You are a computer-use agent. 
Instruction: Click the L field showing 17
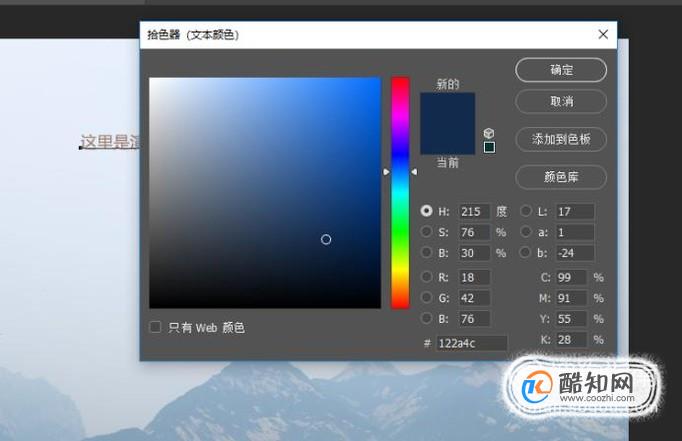[x=575, y=211]
